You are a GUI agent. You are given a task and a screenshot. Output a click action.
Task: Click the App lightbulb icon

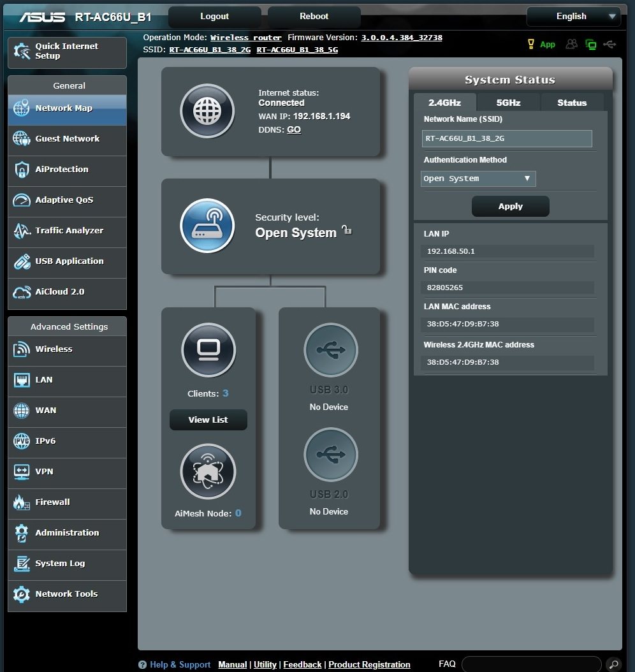[531, 44]
